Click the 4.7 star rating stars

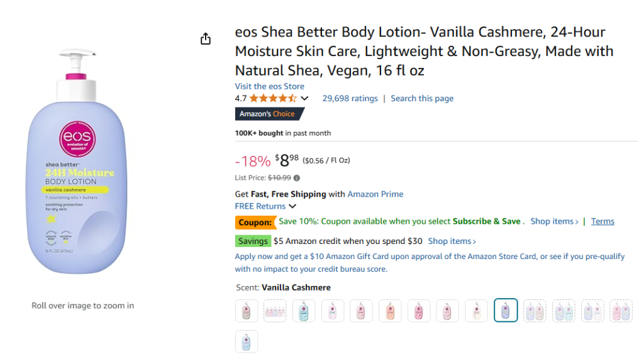pos(273,99)
